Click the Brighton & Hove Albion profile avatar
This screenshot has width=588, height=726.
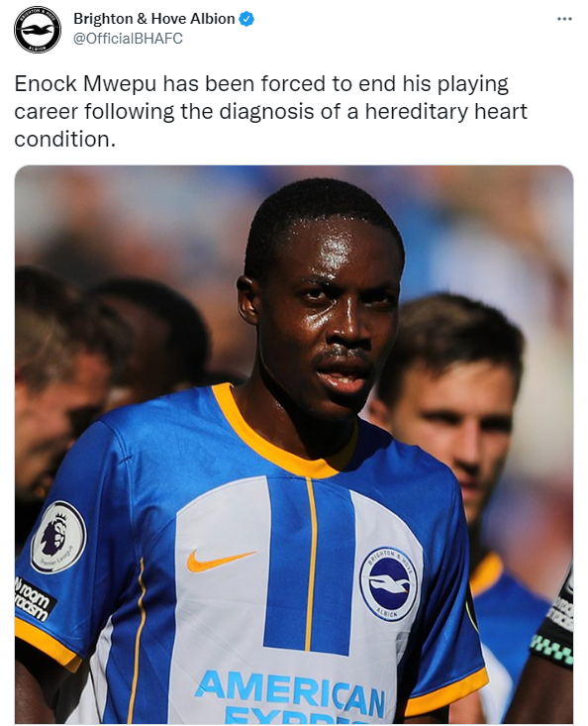tap(37, 30)
